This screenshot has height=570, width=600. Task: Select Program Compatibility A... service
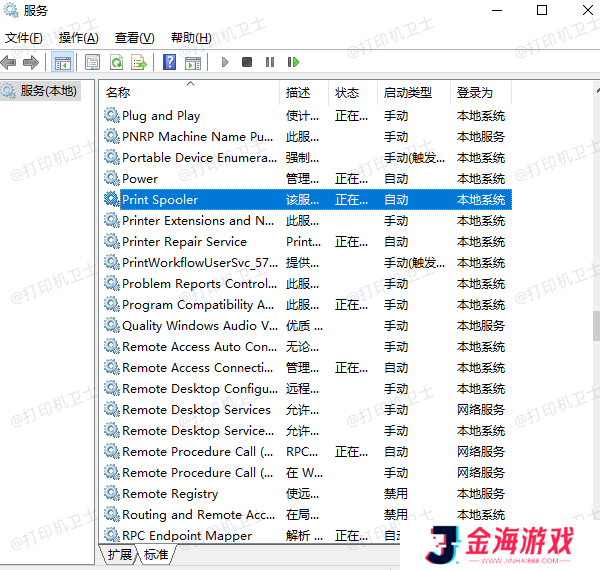pos(198,305)
